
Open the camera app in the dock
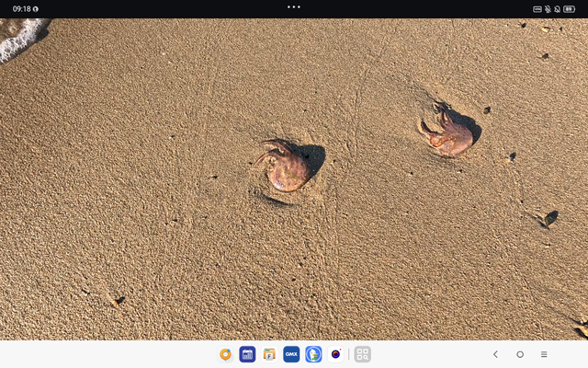[335, 354]
